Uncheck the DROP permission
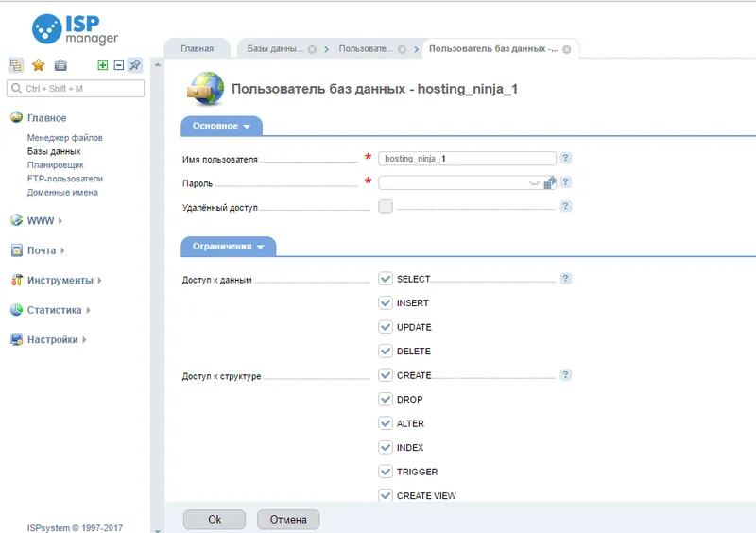 386,400
